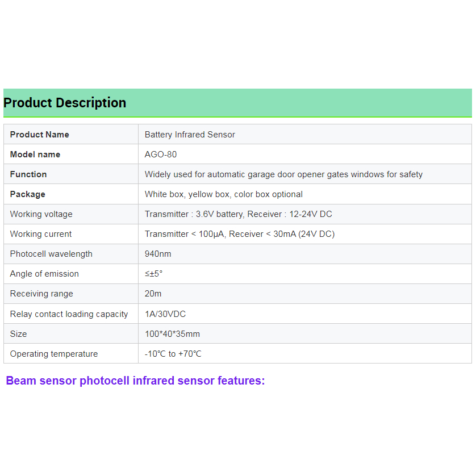
Task: Click the 20m receiving range value
Action: pos(153,294)
